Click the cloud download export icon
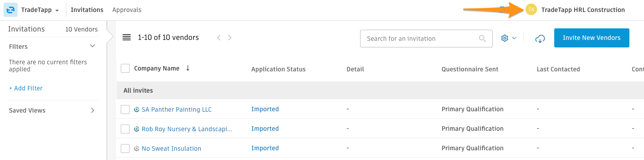The width and height of the screenshot is (644, 160). pos(539,39)
